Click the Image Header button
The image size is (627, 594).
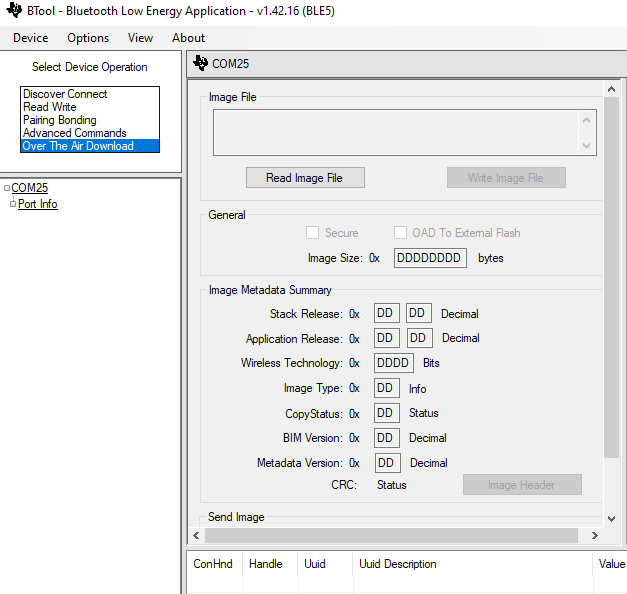(x=522, y=485)
